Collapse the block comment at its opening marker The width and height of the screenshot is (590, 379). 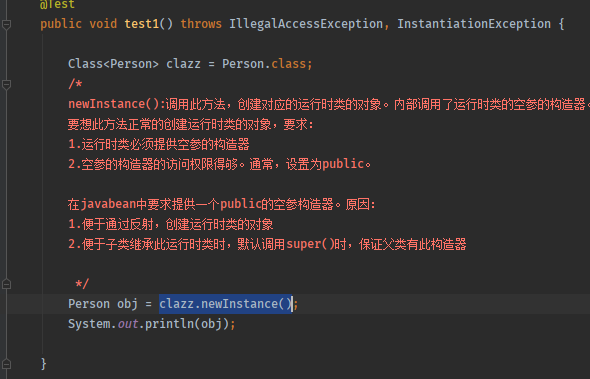(x=6, y=84)
